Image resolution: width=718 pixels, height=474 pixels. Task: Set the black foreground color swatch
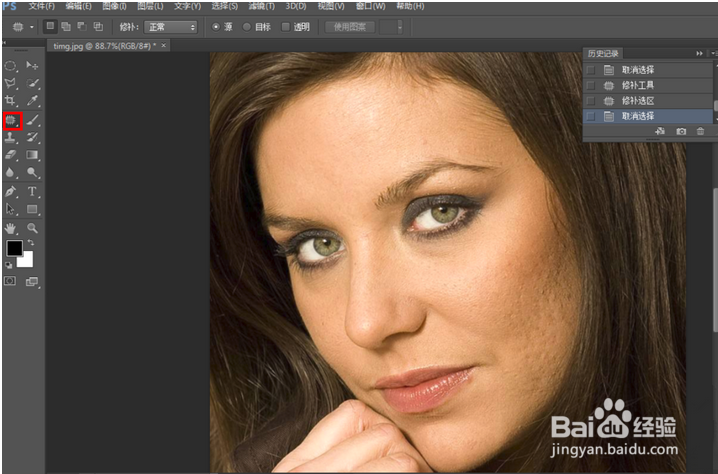pyautogui.click(x=14, y=248)
